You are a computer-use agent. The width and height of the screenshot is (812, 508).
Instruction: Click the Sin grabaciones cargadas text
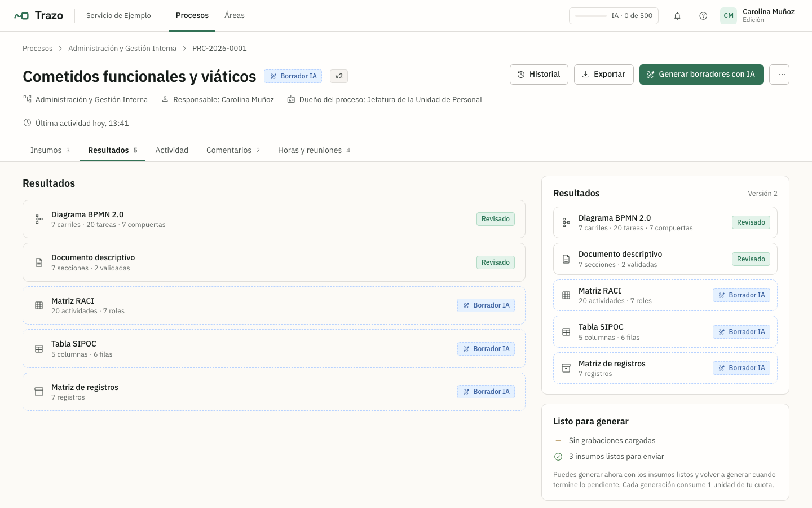coord(612,441)
